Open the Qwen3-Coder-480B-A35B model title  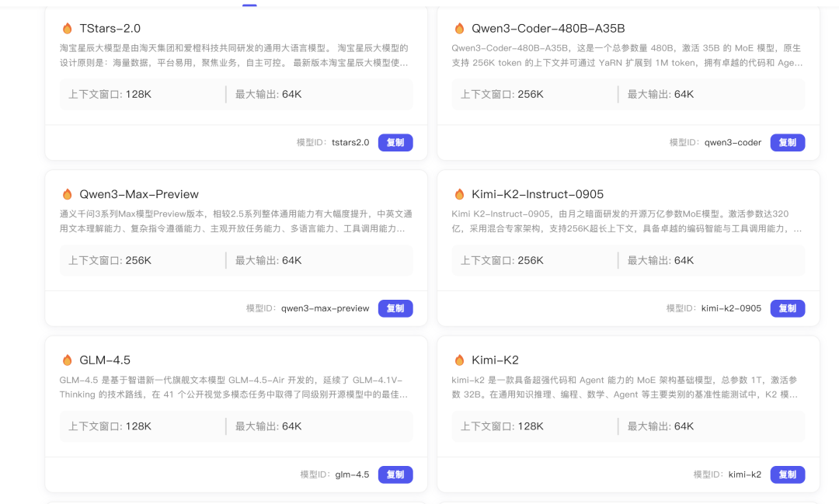tap(548, 29)
